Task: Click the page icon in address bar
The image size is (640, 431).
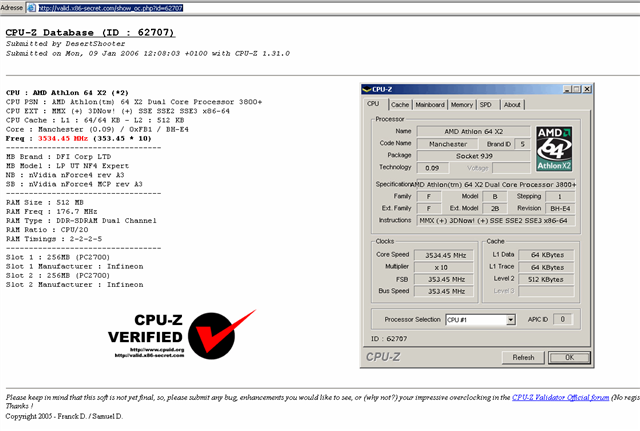Action: (31, 8)
